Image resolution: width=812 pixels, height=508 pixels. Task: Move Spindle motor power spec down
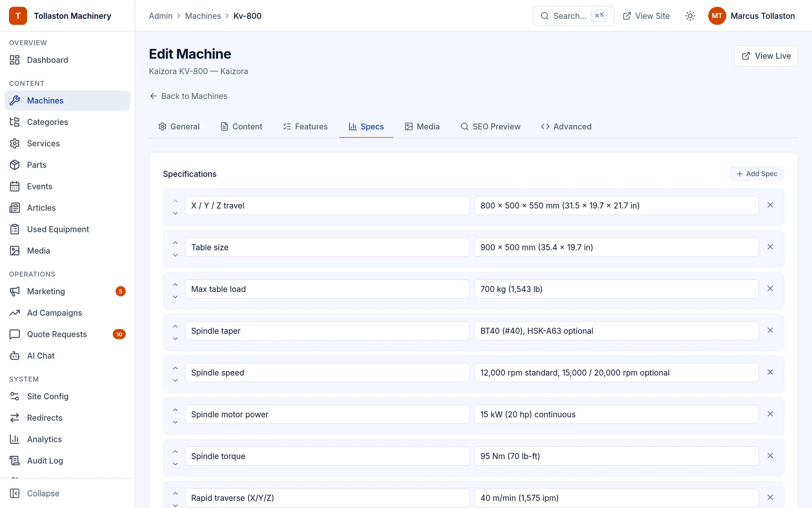coord(175,422)
